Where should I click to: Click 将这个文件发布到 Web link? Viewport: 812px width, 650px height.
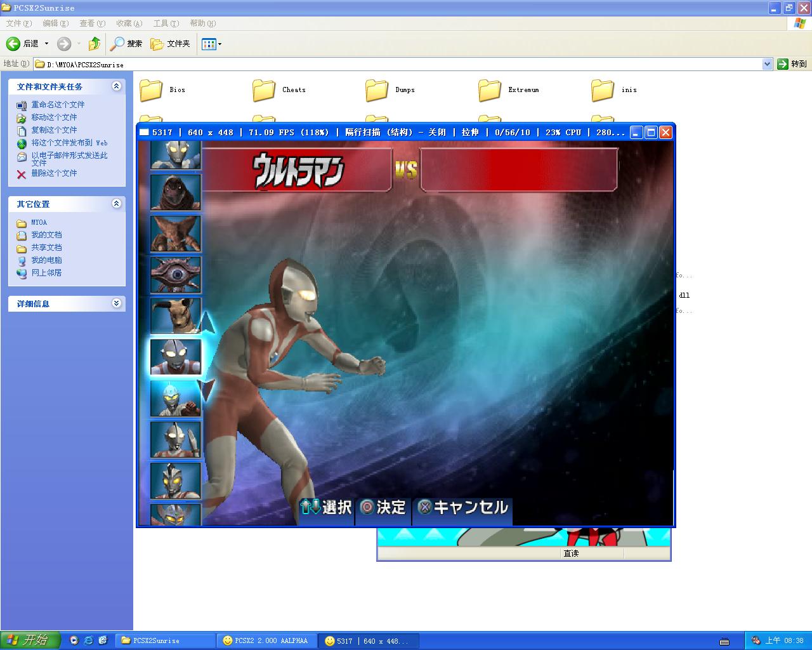pyautogui.click(x=69, y=143)
